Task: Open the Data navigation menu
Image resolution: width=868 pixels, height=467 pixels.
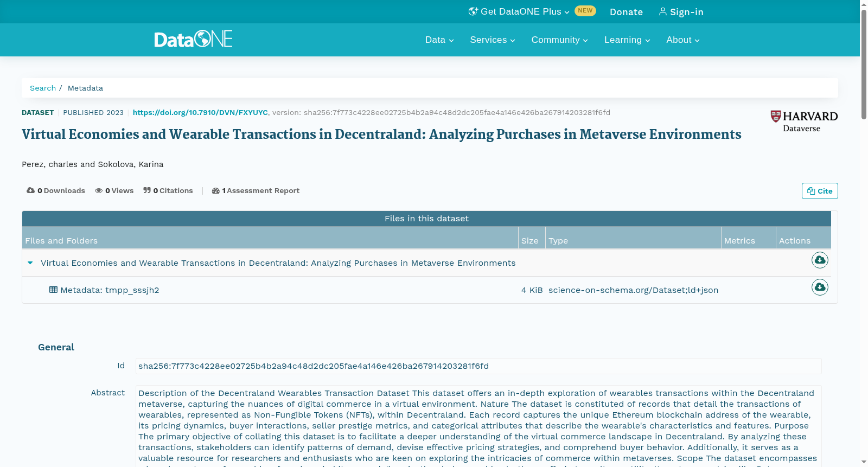Action: (439, 40)
